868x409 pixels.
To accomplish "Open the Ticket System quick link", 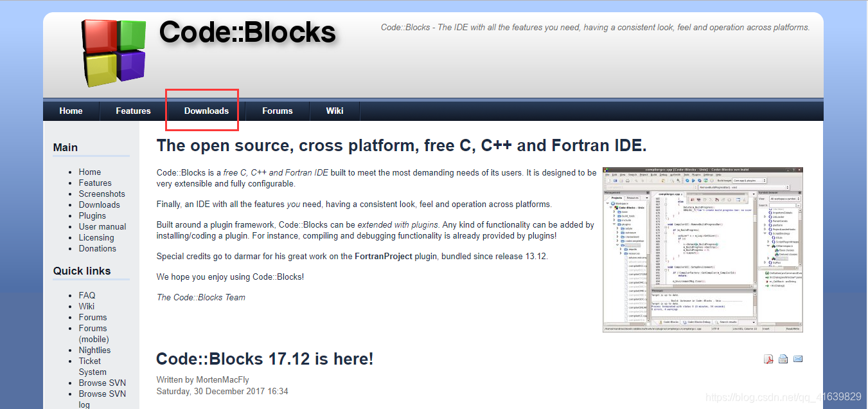I will 93,367.
